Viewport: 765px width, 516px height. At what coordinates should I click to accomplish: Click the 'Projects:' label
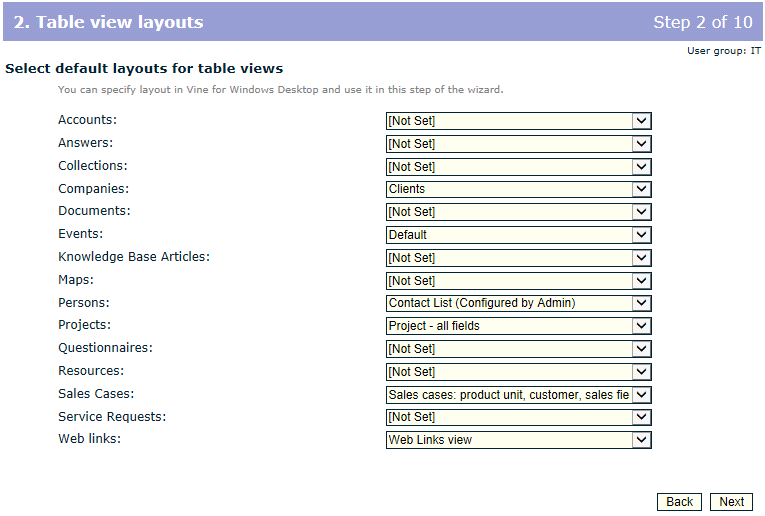84,325
